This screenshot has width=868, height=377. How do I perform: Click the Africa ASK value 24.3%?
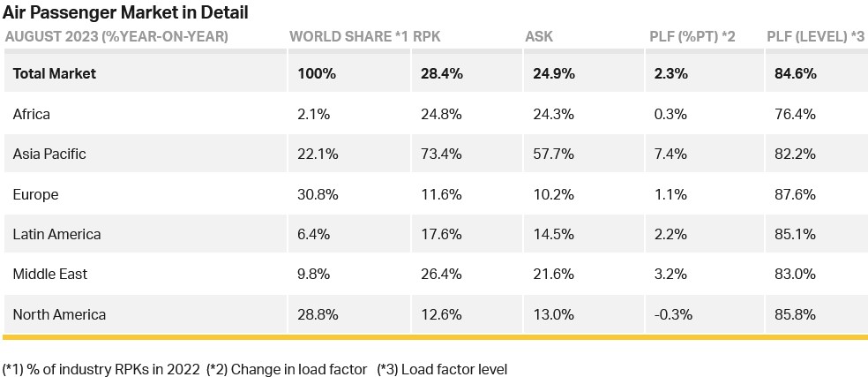[553, 114]
